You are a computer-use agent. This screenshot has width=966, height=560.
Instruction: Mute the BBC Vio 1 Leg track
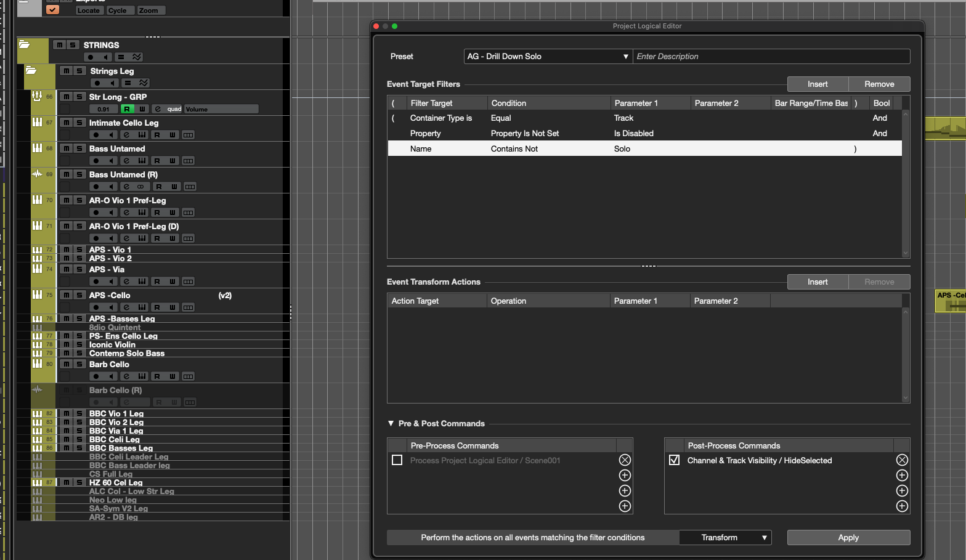[67, 413]
